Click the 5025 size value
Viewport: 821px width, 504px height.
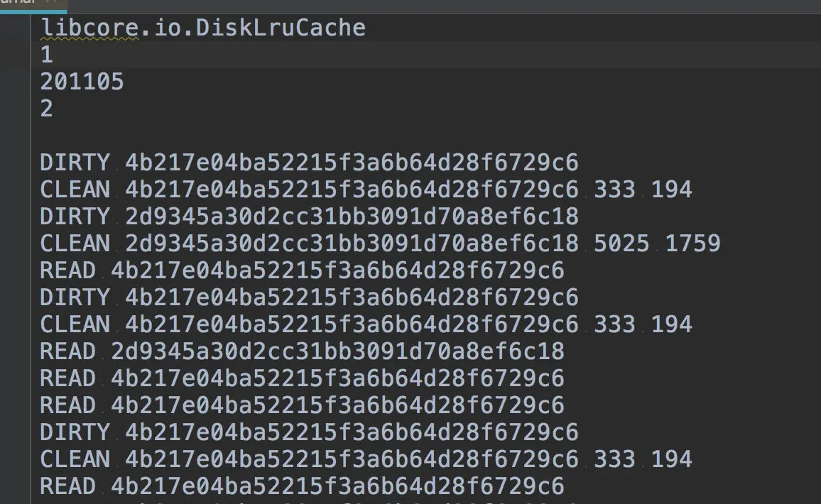click(621, 243)
